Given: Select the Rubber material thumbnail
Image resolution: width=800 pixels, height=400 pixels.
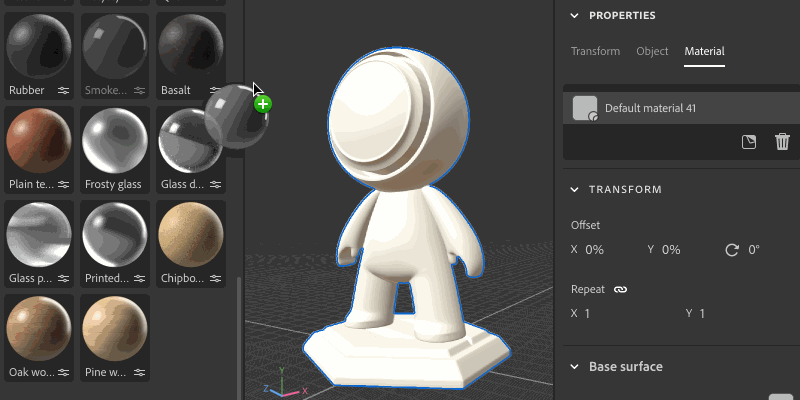Looking at the screenshot, I should 39,46.
